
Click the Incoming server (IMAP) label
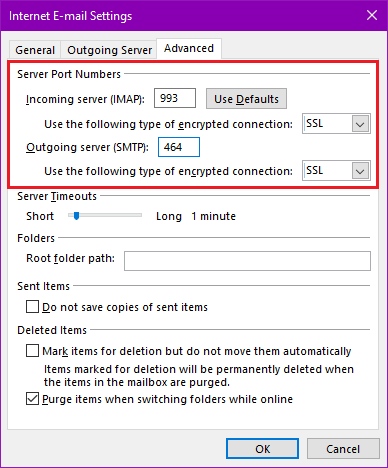(85, 99)
